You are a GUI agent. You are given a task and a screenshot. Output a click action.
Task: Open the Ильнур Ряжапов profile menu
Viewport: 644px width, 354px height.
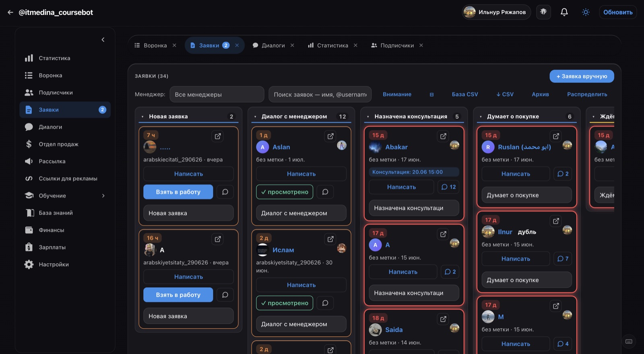[496, 12]
